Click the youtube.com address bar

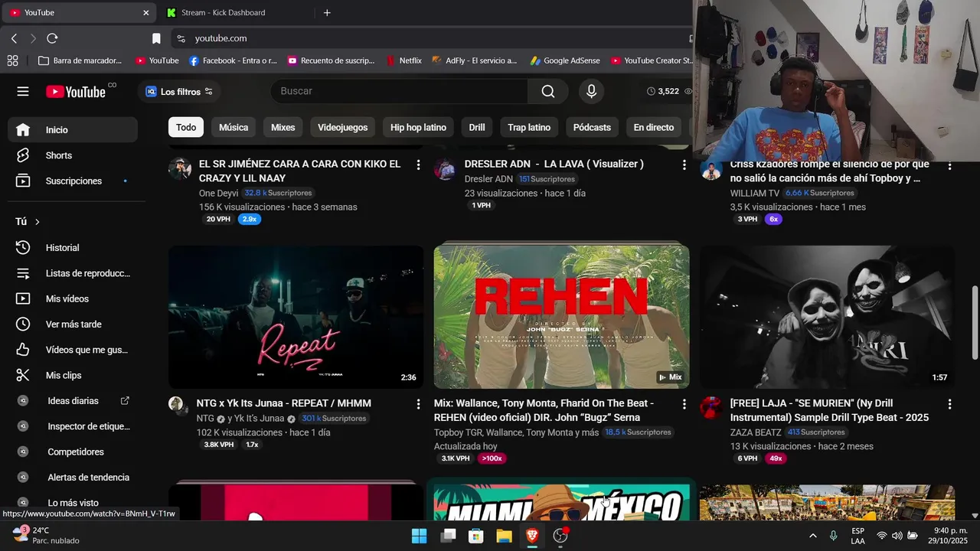[x=429, y=38]
